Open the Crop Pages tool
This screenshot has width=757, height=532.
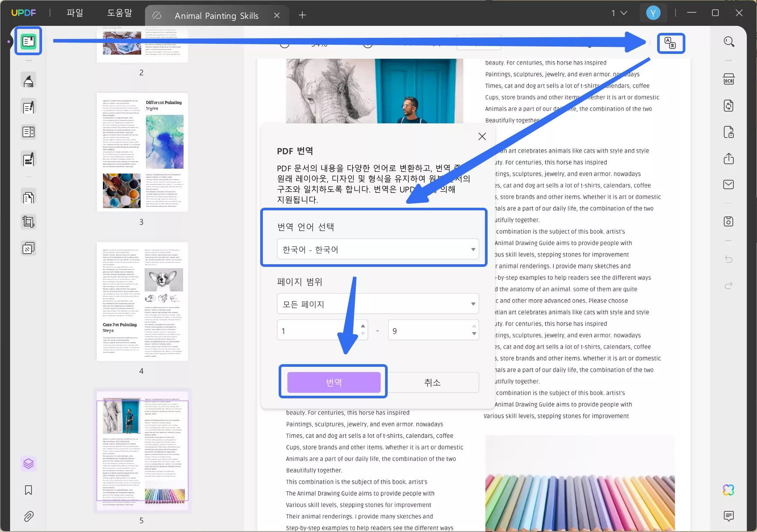(x=28, y=222)
